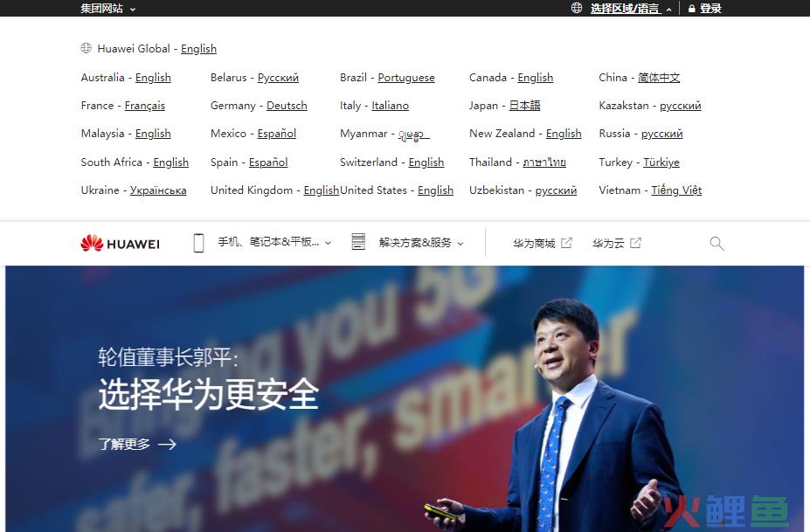Click the phone device icon in navigation
810x532 pixels.
coord(198,243)
